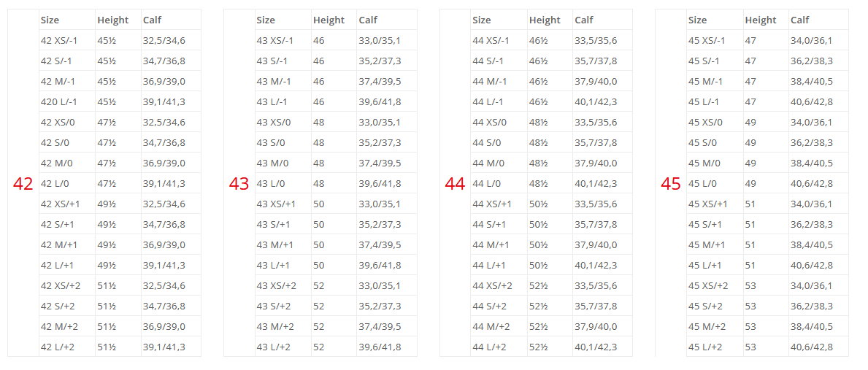Click the 43 S/+1 size cell
The height and width of the screenshot is (370, 868).
click(283, 225)
